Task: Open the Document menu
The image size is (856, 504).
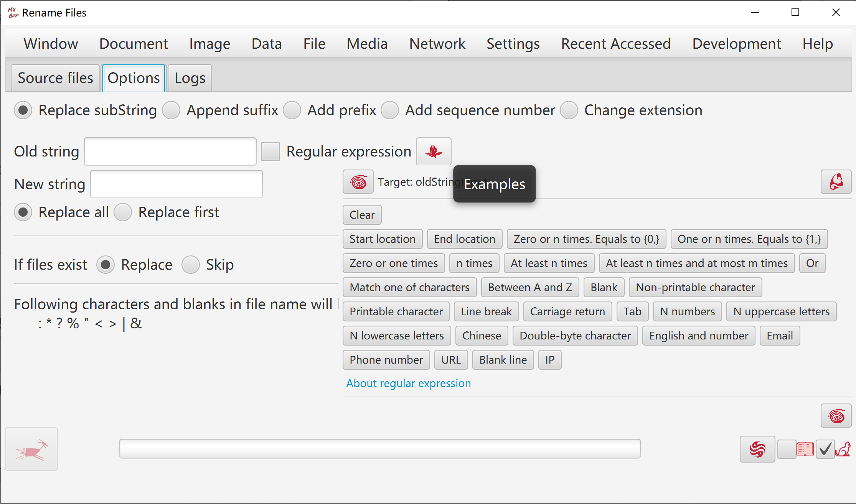Action: [134, 44]
